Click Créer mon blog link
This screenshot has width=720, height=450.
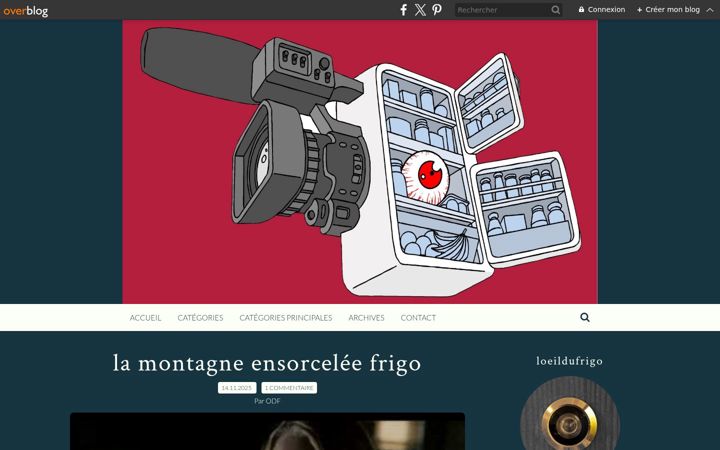[x=668, y=9]
